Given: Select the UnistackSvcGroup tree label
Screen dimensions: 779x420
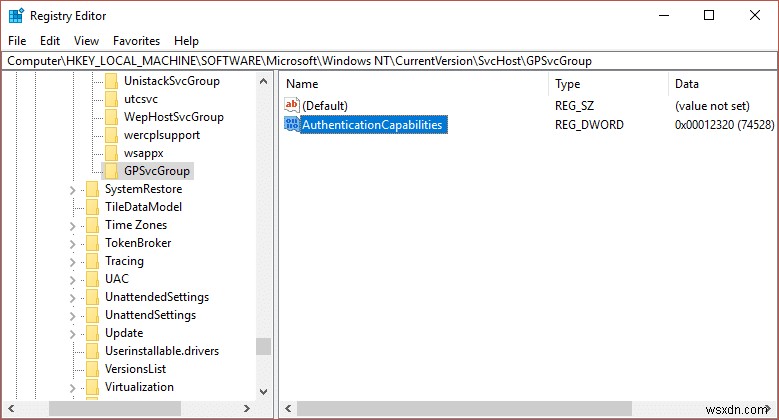Looking at the screenshot, I should tap(172, 81).
